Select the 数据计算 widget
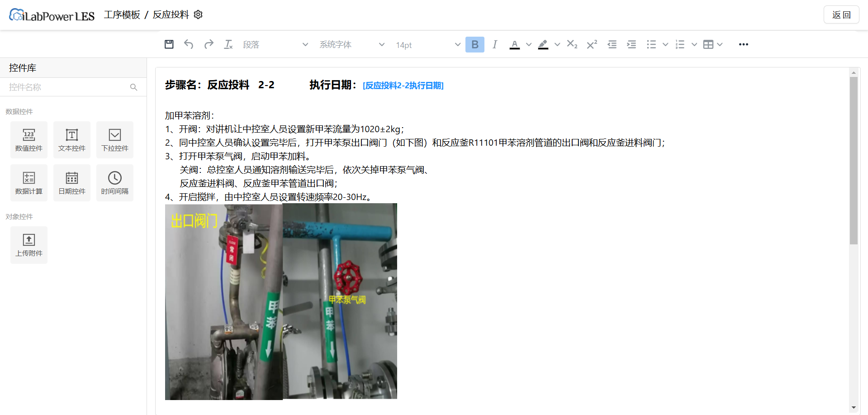868x415 pixels. click(29, 183)
